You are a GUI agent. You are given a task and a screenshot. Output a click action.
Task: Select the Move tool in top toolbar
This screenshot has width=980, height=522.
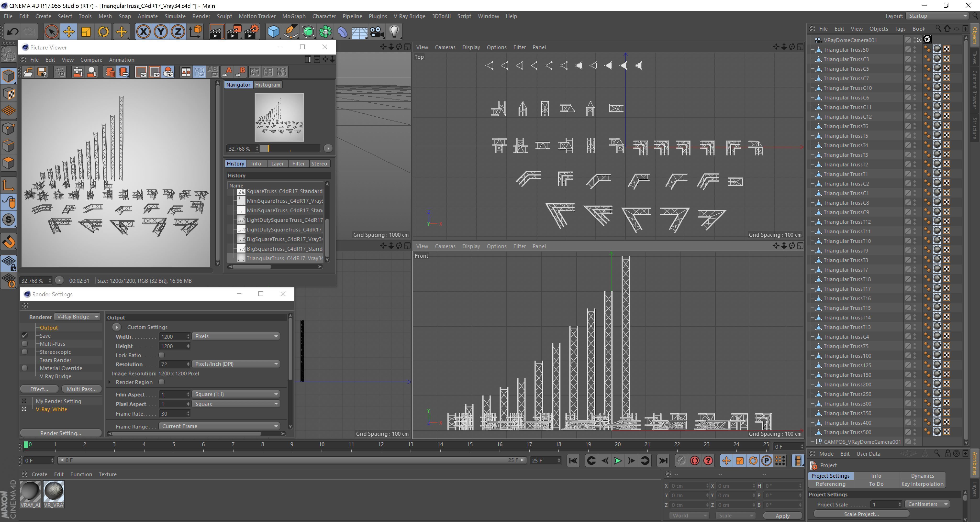(x=69, y=32)
